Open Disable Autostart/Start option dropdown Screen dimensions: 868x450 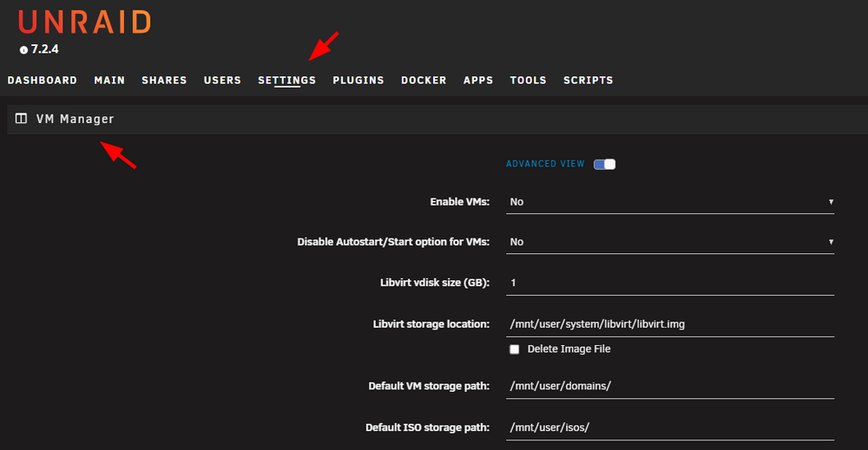click(x=670, y=242)
